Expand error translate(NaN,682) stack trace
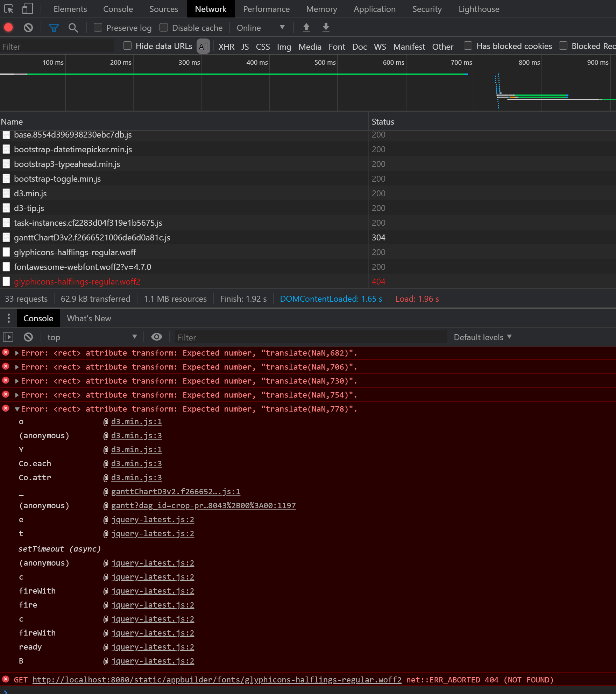Screen dimensions: 616x694 [17, 353]
